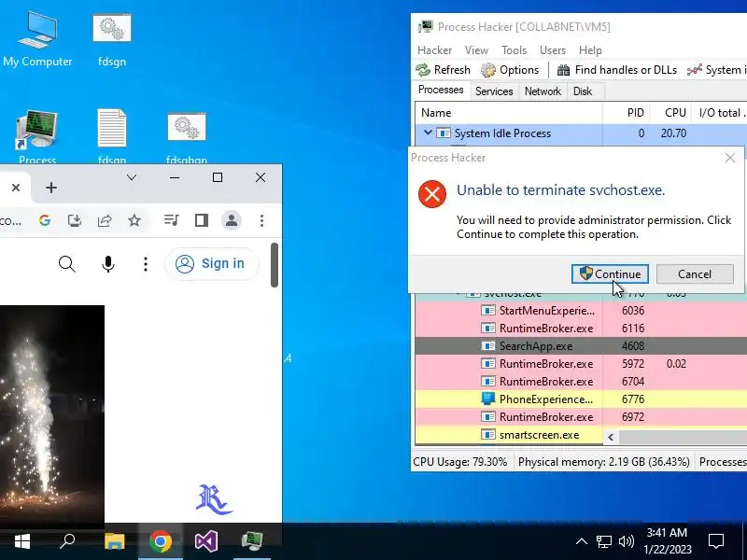Open the Users menu
747x560 pixels.
click(x=552, y=50)
